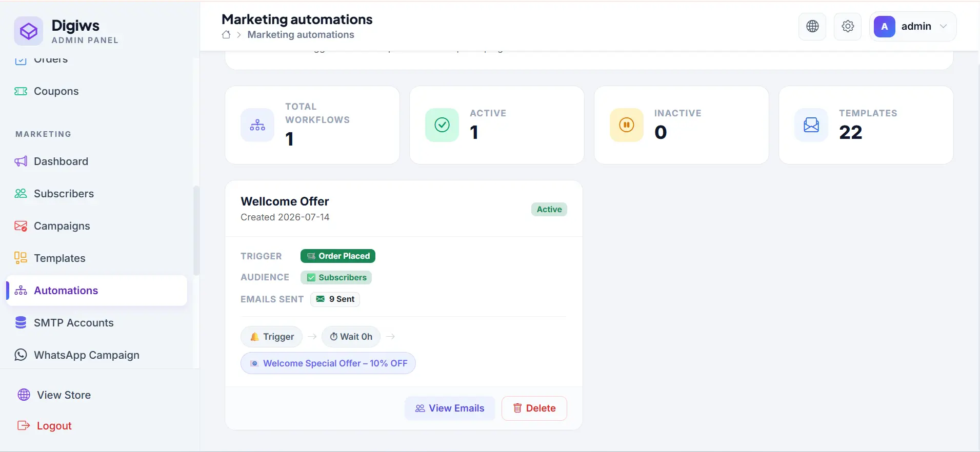
Task: Delete the Wellcome Offer automation
Action: (534, 408)
